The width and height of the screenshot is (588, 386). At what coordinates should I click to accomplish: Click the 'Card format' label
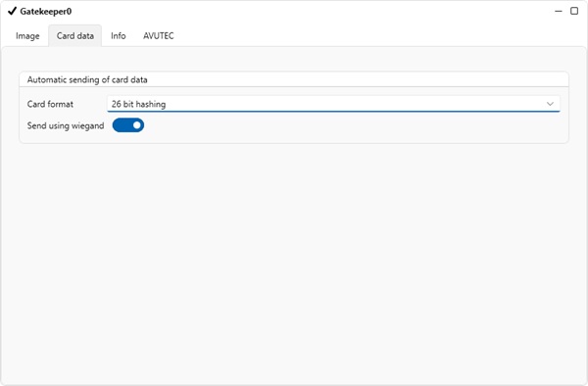click(x=50, y=104)
